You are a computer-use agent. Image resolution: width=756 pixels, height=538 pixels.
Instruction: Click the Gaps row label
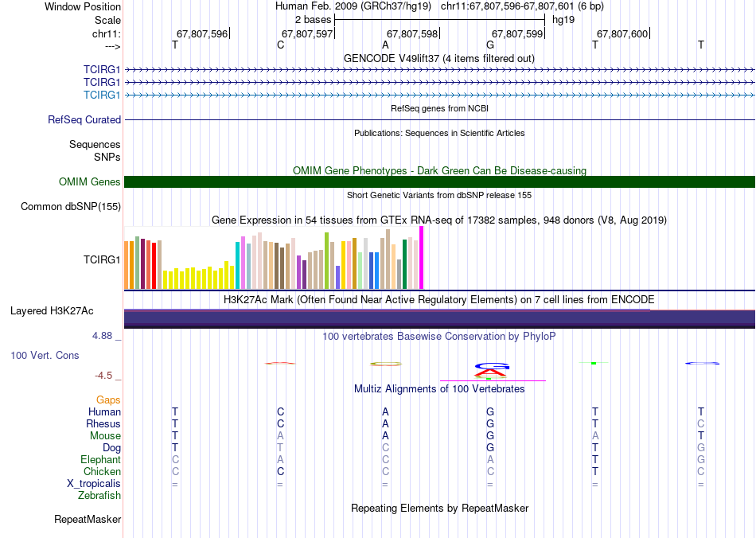[x=108, y=400]
